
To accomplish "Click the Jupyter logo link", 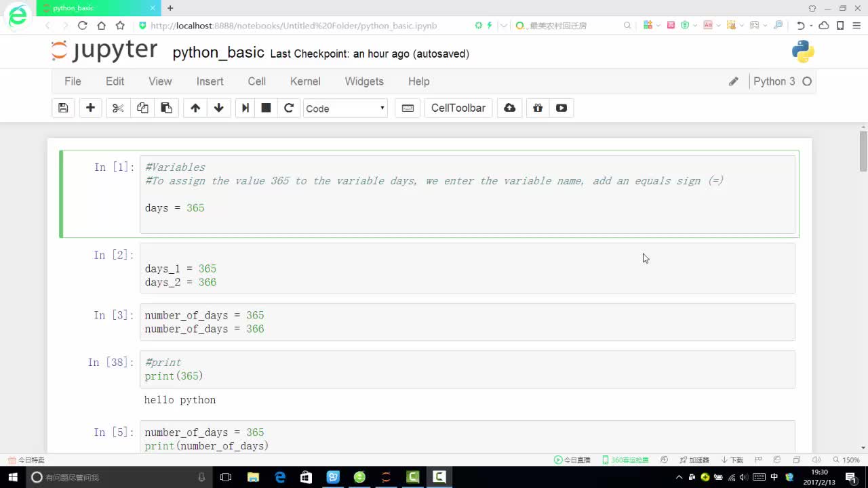I will click(104, 51).
